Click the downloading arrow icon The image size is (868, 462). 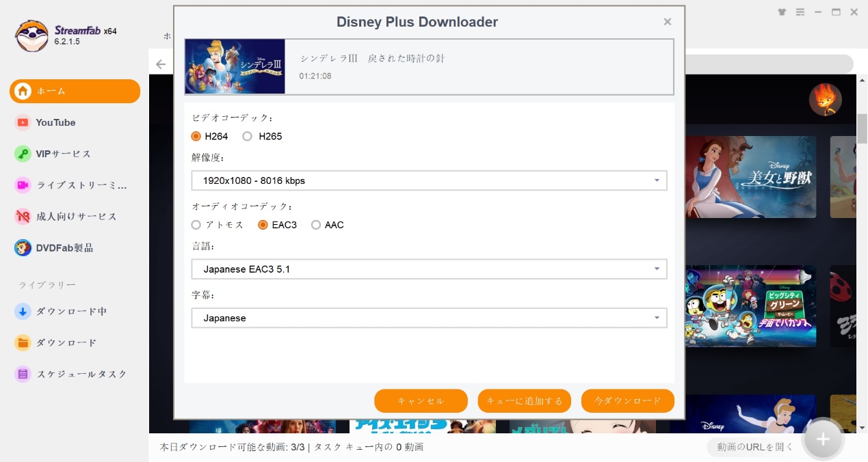click(x=23, y=312)
